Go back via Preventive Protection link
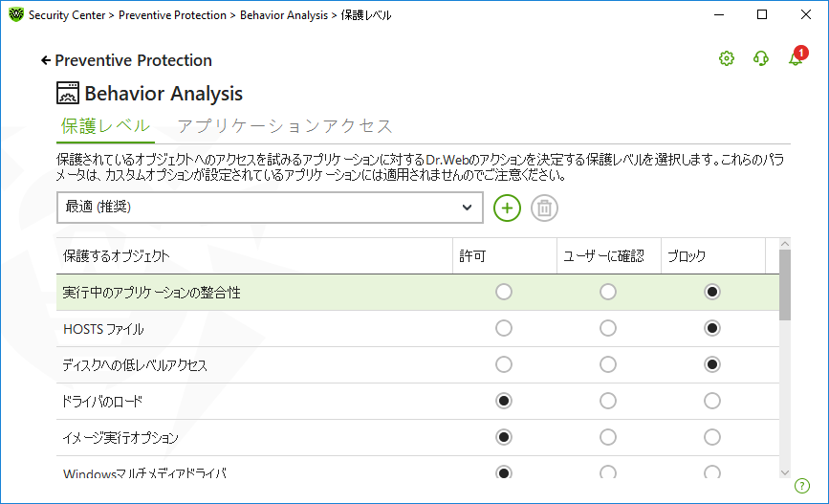Screen dimensions: 829x504 click(x=133, y=61)
